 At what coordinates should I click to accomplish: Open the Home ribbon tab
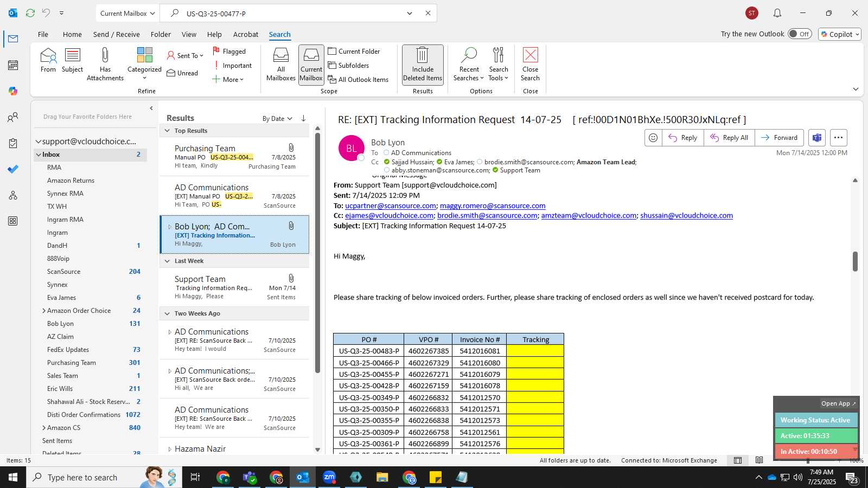click(x=72, y=34)
